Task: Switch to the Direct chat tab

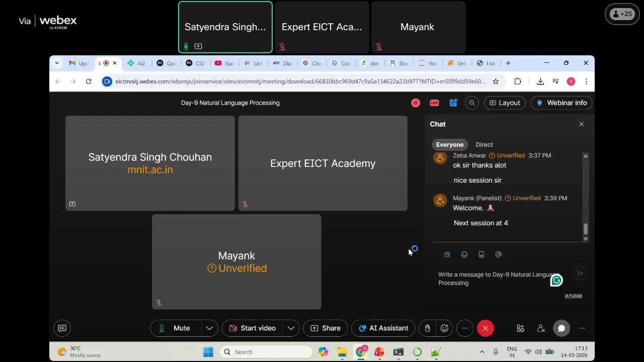Action: (x=485, y=144)
